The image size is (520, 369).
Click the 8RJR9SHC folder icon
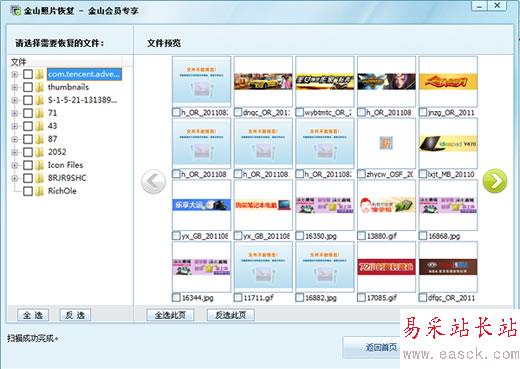(x=40, y=178)
